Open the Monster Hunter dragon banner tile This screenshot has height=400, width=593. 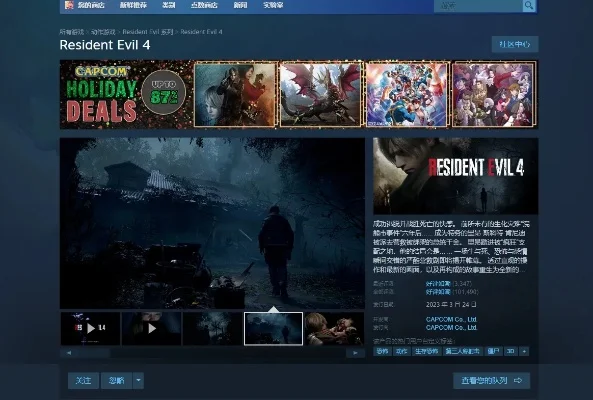pos(321,94)
